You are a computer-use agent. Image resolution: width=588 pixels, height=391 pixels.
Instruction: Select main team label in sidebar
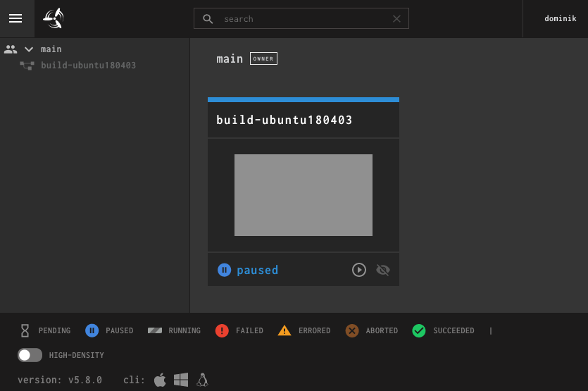coord(51,49)
